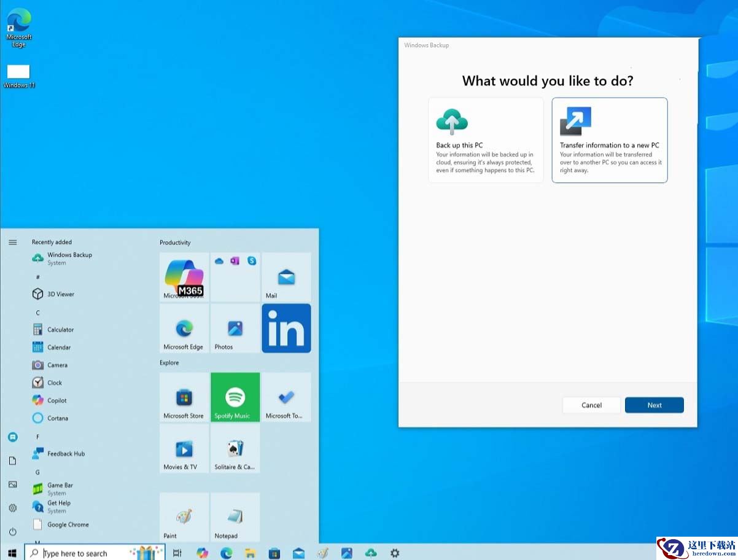Click the Productivity group header
The image size is (738, 560).
(x=175, y=243)
